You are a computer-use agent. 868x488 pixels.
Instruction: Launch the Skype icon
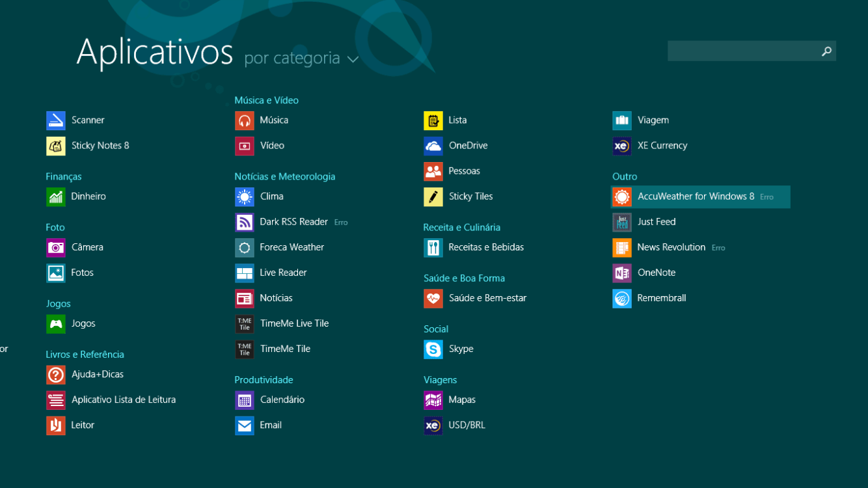(x=433, y=349)
